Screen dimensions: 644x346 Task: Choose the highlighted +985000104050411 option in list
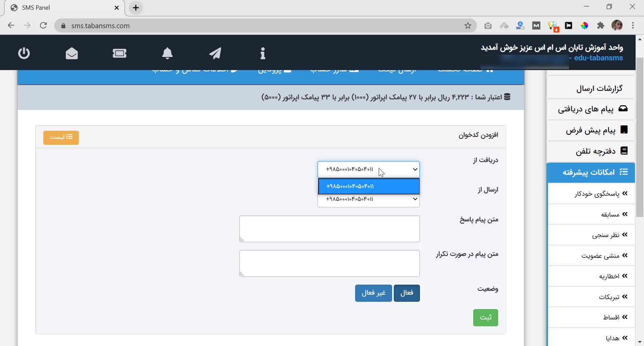click(x=369, y=186)
